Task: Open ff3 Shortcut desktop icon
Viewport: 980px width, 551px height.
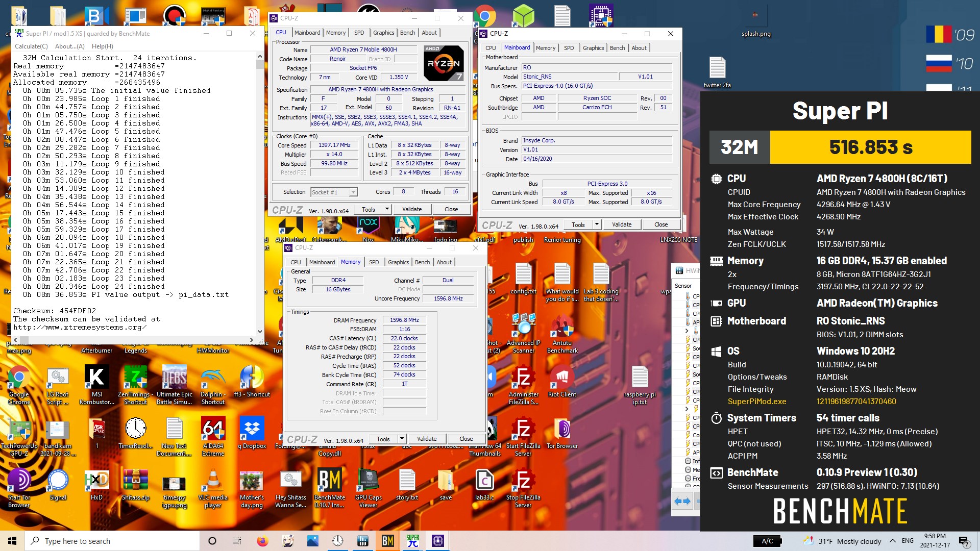Action: 252,382
